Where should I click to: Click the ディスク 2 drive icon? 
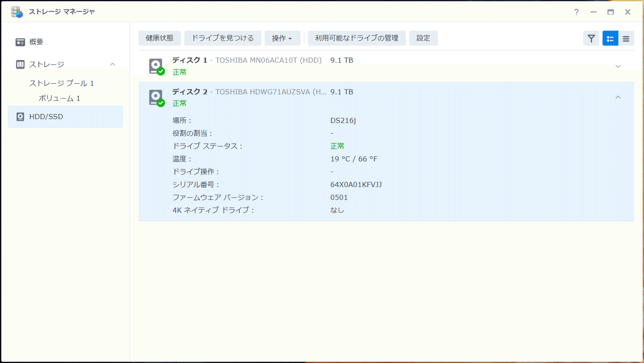[x=155, y=97]
